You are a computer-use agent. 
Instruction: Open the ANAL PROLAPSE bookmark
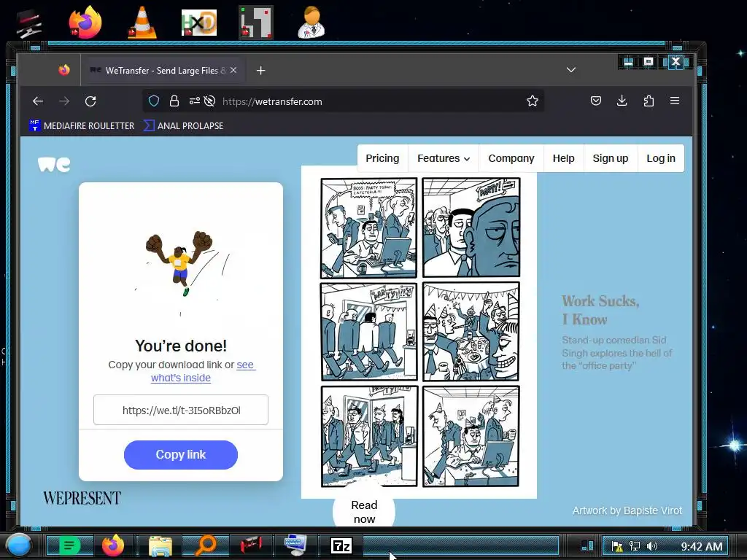point(183,125)
